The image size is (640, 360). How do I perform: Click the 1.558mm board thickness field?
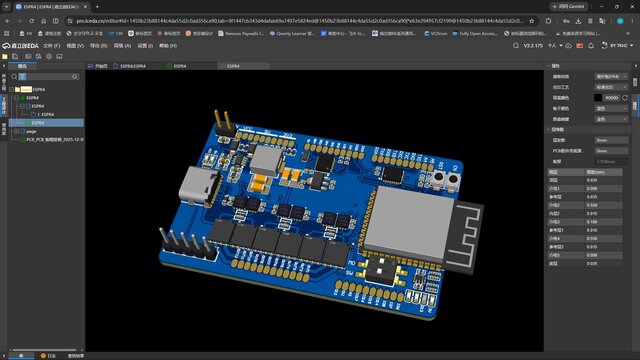(x=611, y=161)
